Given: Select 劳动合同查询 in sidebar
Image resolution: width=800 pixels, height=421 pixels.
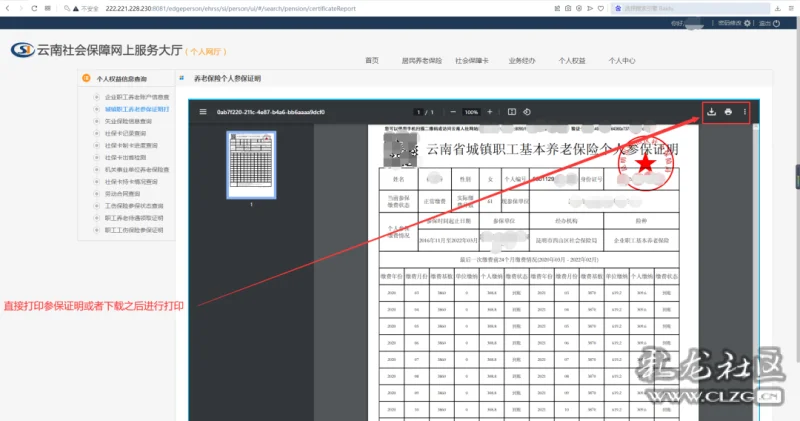Looking at the screenshot, I should (x=122, y=194).
